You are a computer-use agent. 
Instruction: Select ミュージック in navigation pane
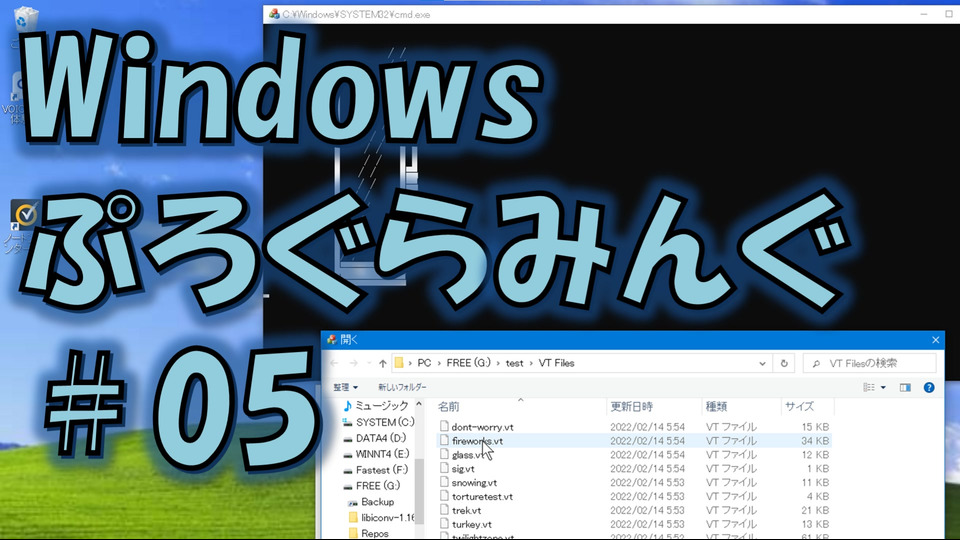pyautogui.click(x=382, y=406)
